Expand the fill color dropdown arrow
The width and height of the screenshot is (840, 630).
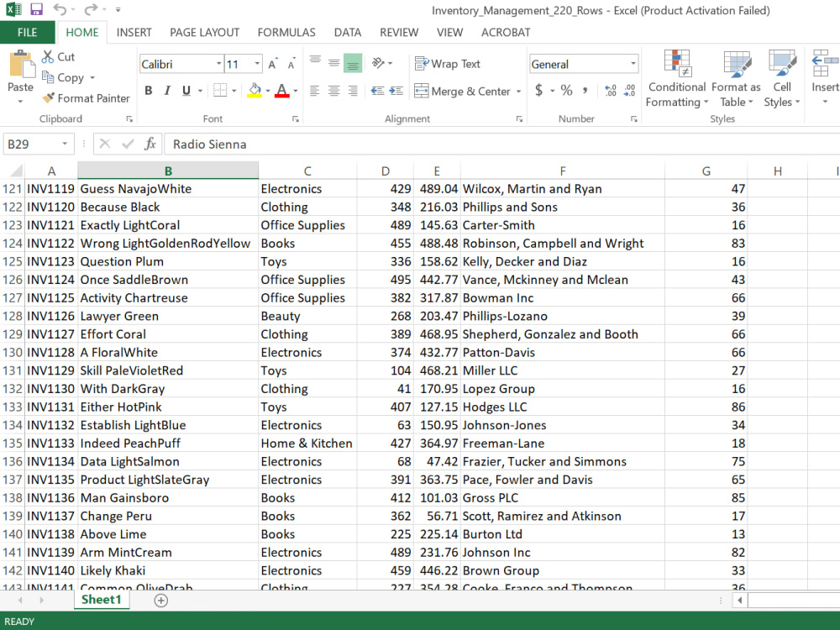(x=267, y=91)
